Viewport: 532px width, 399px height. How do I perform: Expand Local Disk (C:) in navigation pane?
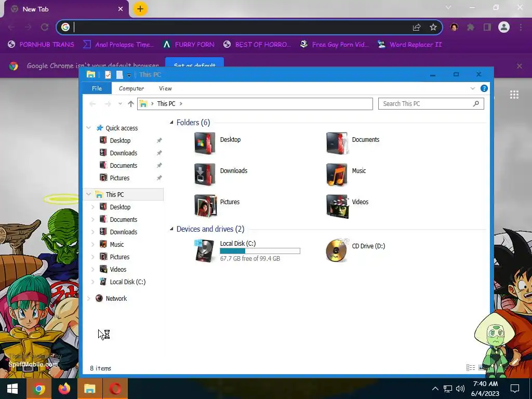(x=92, y=282)
